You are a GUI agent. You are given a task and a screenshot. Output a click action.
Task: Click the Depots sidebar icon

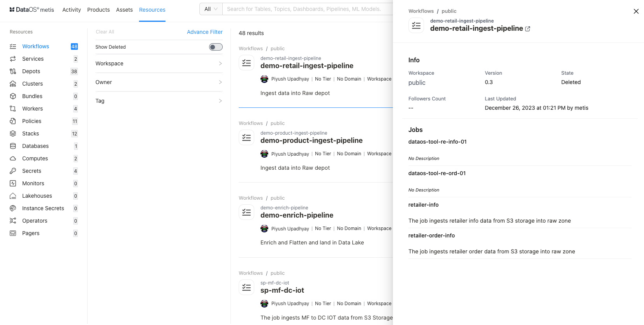tap(13, 71)
